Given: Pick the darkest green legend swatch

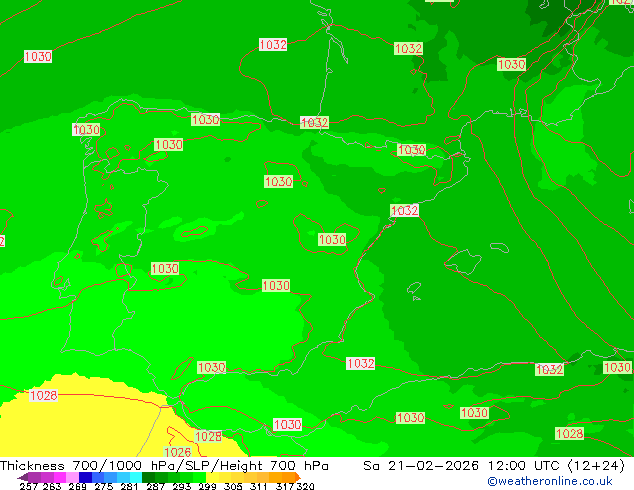Looking at the screenshot, I should click(148, 477).
